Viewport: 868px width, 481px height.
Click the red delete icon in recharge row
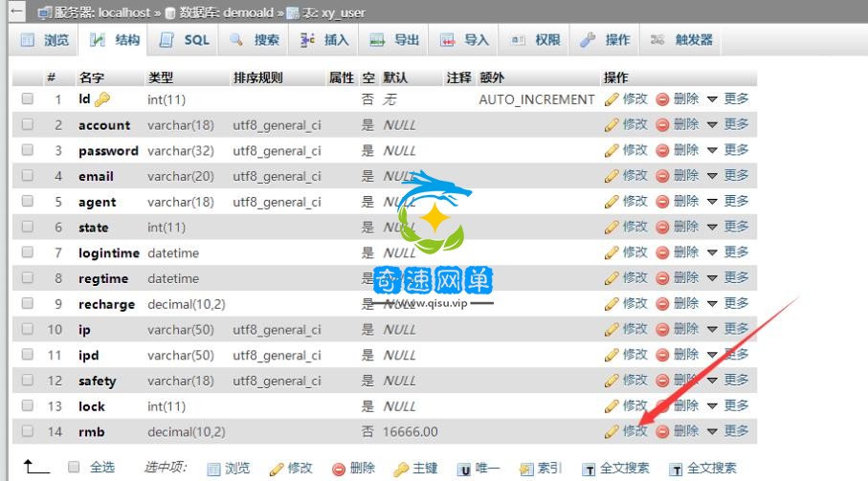click(662, 303)
